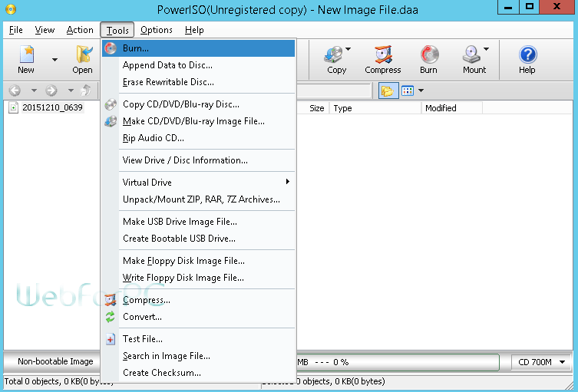
Task: Choose Make CD/DVD/Blu-ray Image File...
Action: pos(198,121)
